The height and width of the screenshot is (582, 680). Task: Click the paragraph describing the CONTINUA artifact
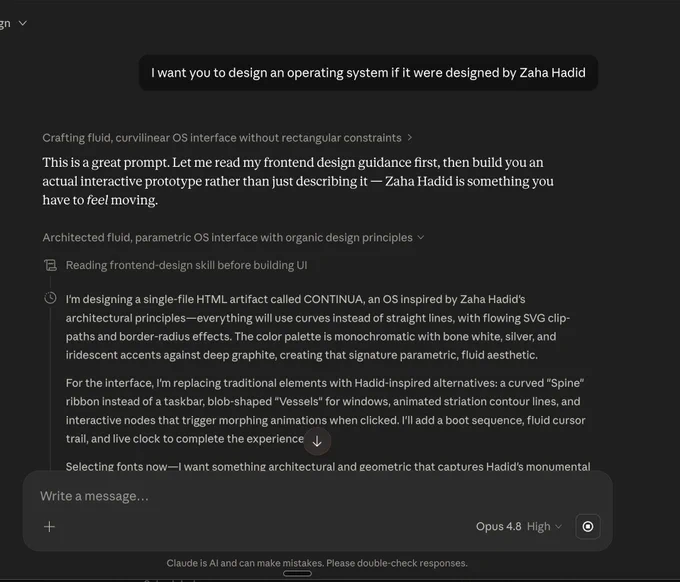[317, 327]
